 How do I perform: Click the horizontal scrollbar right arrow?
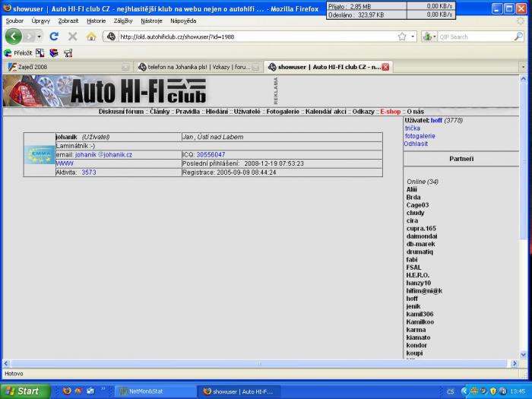coord(515,363)
